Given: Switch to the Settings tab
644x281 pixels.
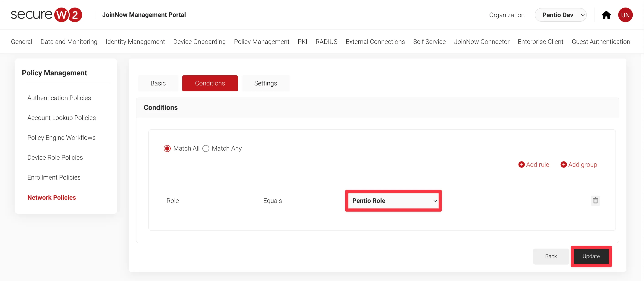Looking at the screenshot, I should (x=266, y=83).
